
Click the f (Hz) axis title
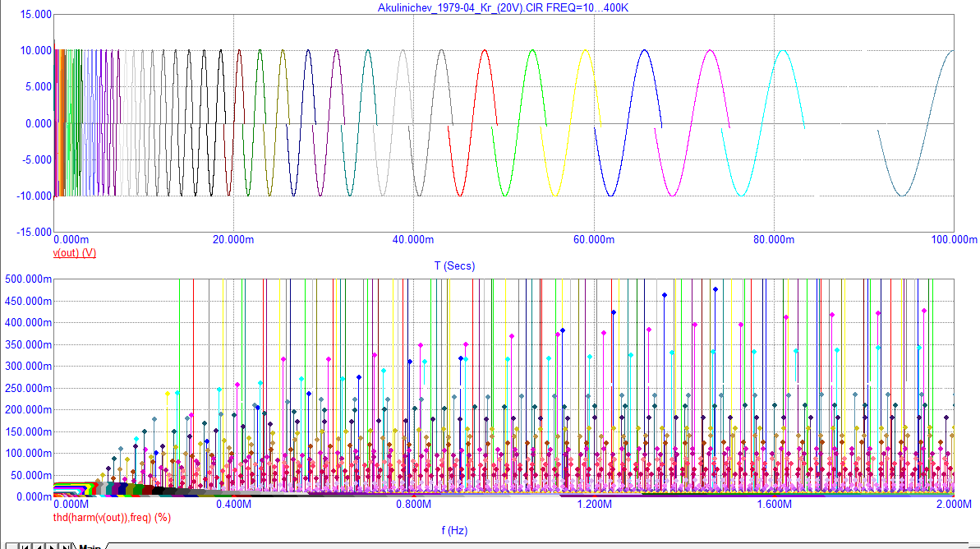point(454,530)
